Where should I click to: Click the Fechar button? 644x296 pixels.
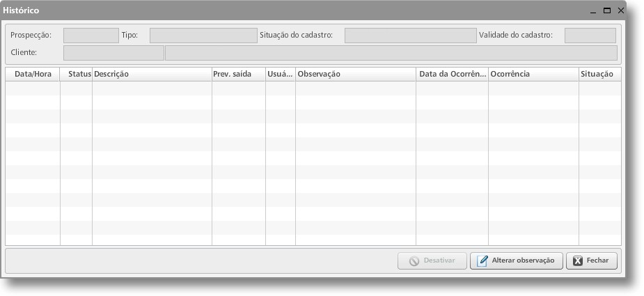[x=591, y=260]
